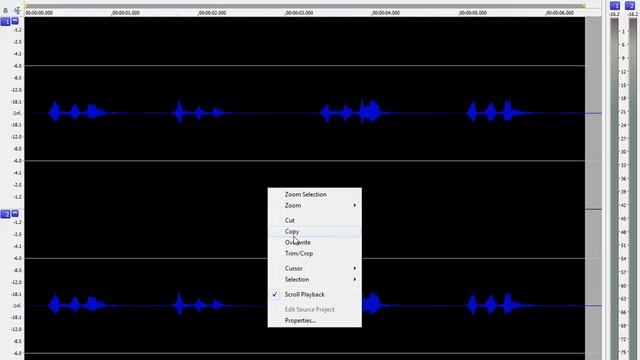Toggle meter channel 2 button at top right

[630, 6]
